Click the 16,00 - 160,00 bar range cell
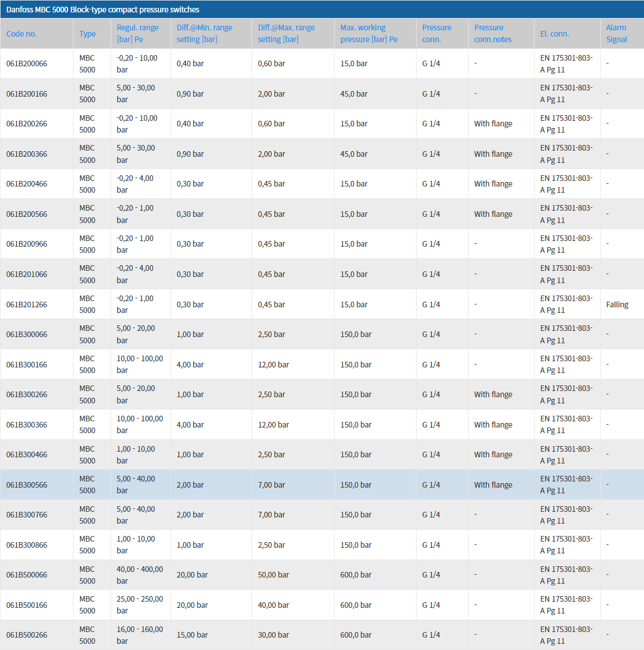 [x=140, y=635]
